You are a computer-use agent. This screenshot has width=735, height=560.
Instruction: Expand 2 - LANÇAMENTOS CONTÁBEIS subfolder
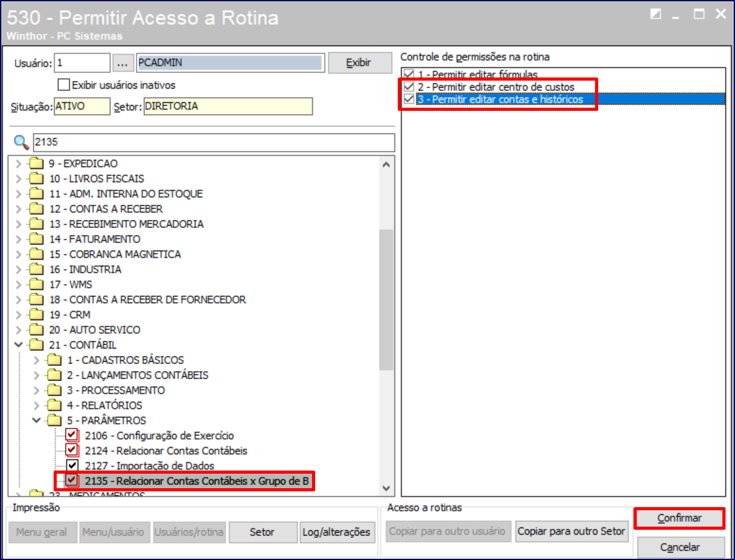point(37,375)
